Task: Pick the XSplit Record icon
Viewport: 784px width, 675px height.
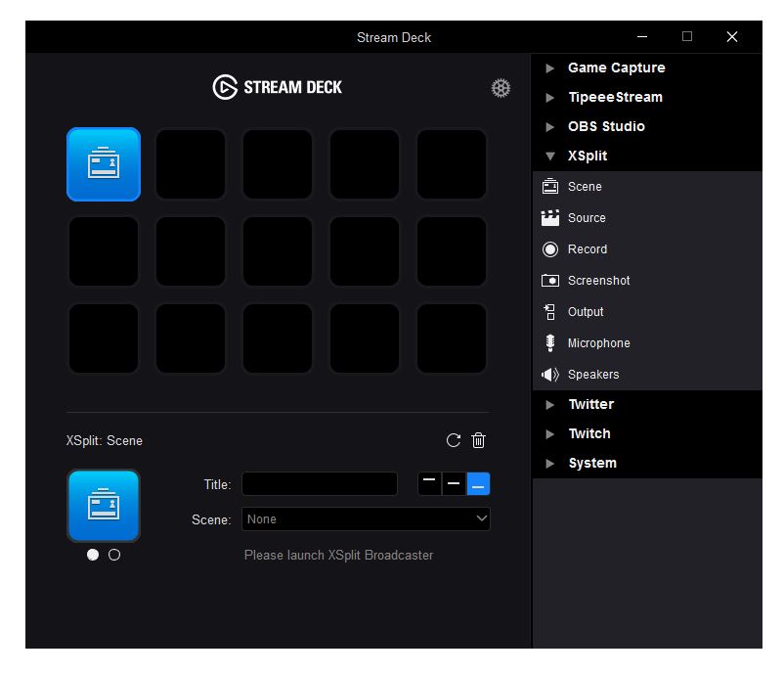Action: 550,249
